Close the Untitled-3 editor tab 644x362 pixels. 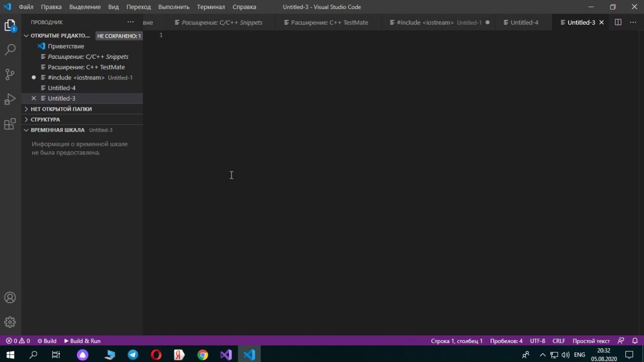[601, 23]
